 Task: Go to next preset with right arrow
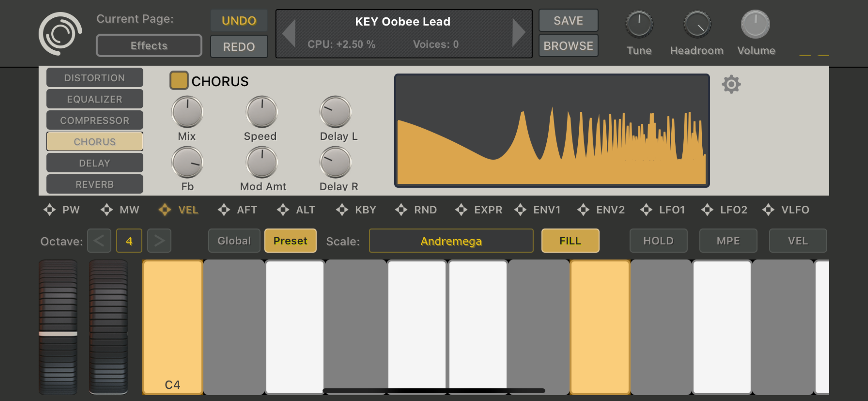[x=518, y=33]
